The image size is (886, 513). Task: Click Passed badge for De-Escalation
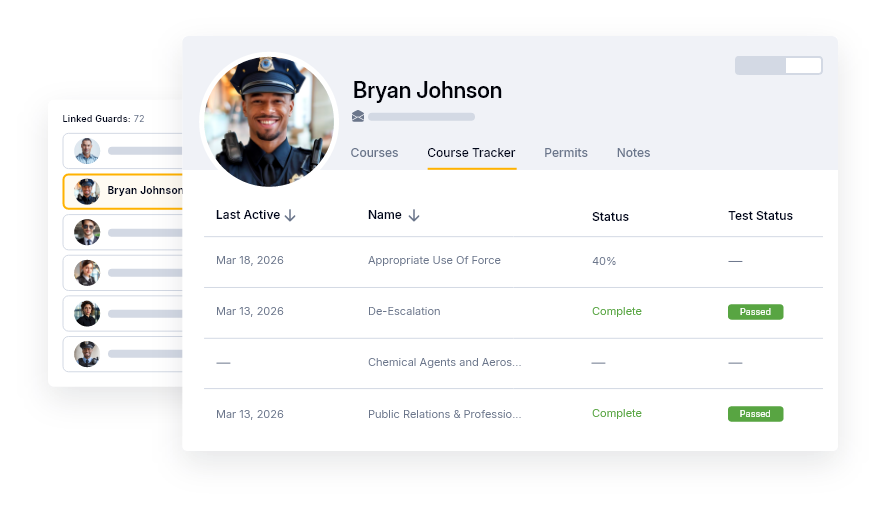(755, 312)
